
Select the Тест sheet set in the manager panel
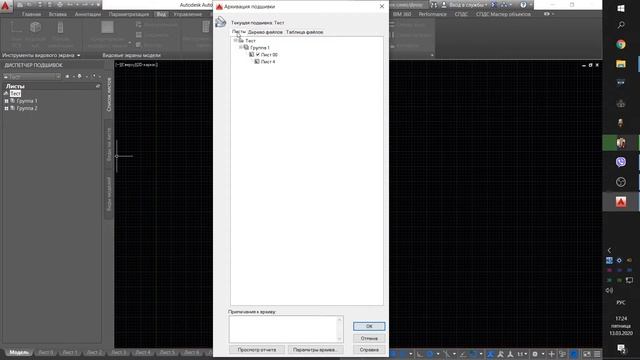tap(15, 93)
